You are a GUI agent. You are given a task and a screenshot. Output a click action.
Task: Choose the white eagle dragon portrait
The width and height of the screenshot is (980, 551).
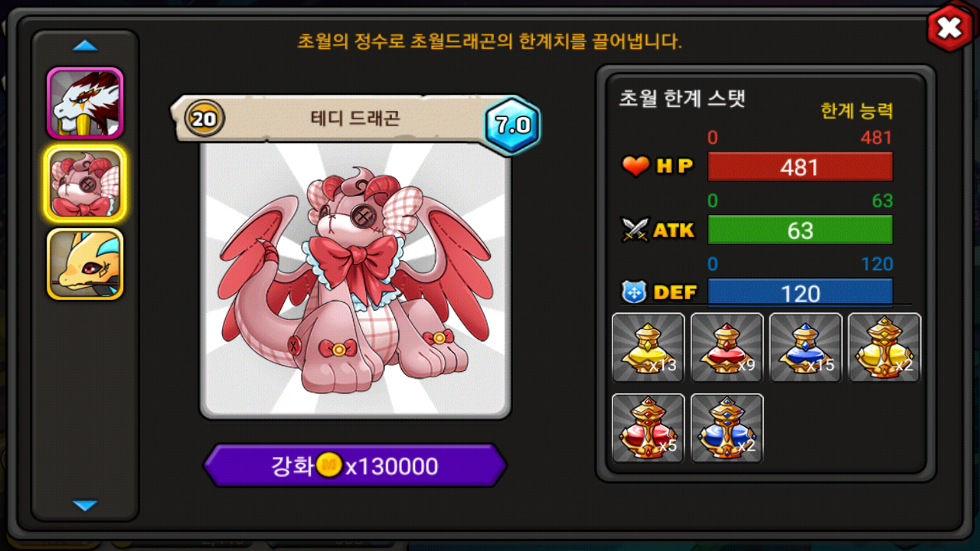[x=85, y=103]
